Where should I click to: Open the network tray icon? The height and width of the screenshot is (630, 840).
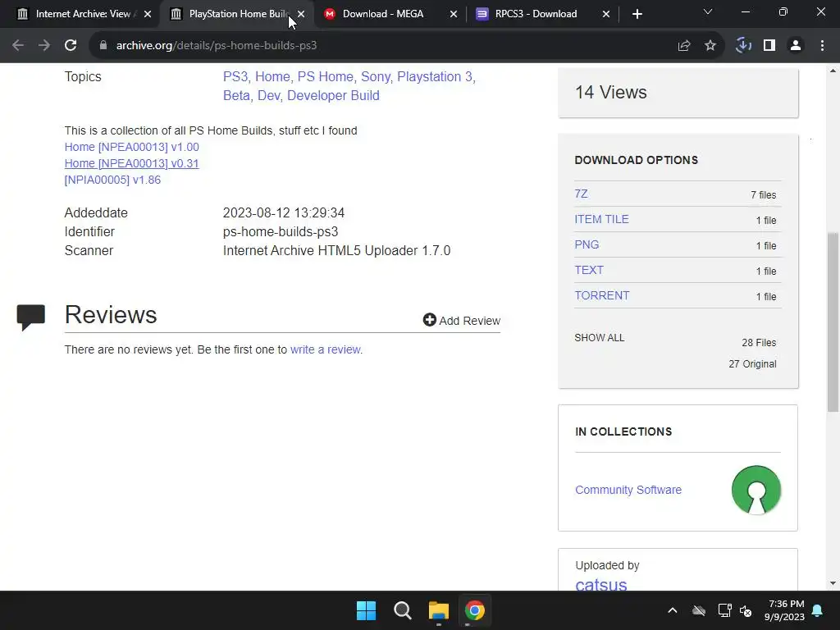[724, 610]
